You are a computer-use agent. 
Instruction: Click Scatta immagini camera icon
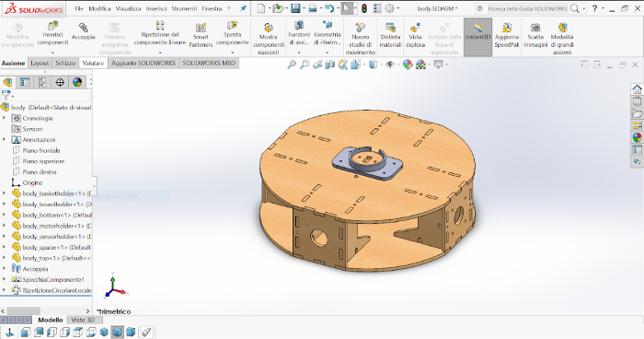(x=535, y=28)
